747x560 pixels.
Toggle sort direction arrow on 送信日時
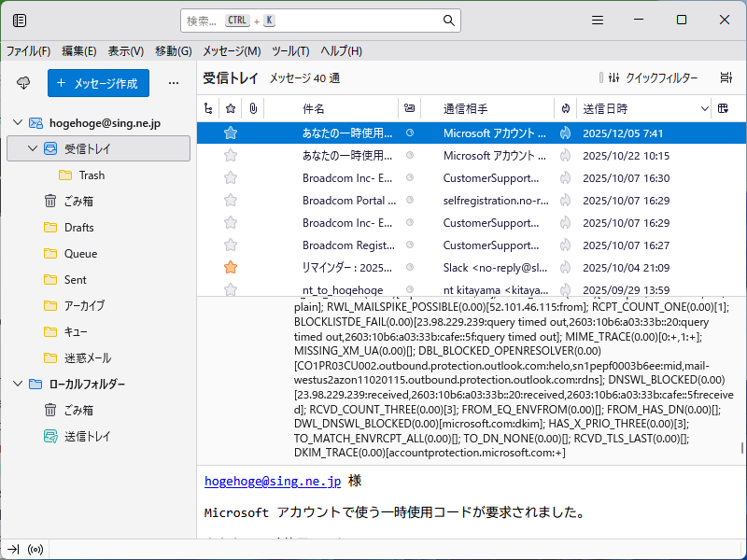click(x=705, y=109)
